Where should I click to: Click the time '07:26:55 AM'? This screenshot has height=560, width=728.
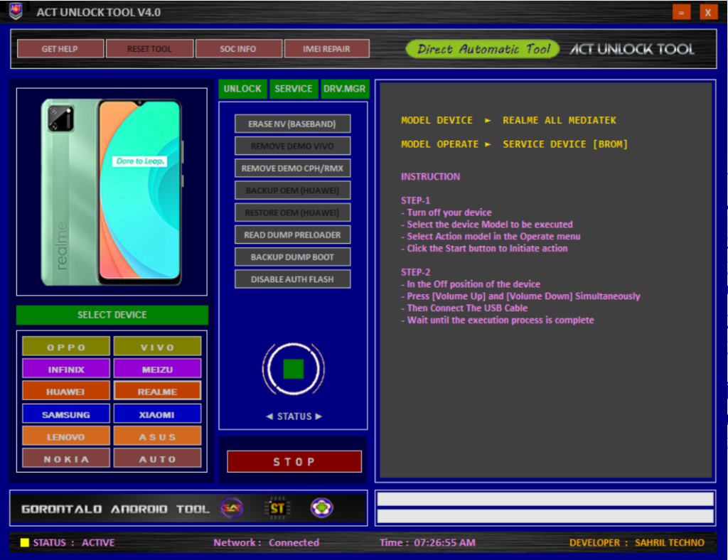(444, 542)
